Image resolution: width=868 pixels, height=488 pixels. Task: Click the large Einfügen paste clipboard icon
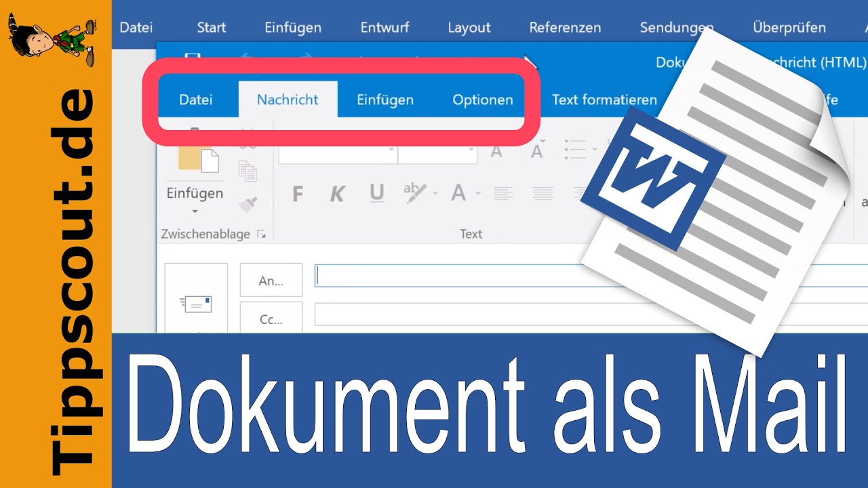[198, 157]
